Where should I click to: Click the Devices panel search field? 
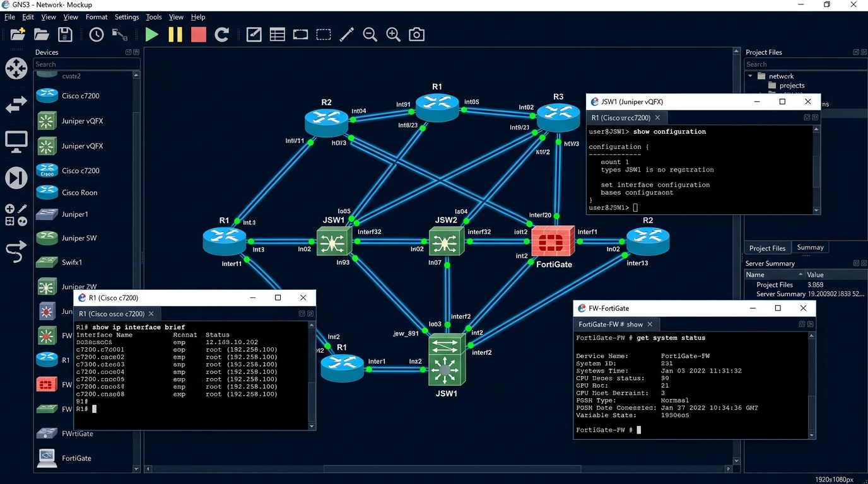[x=86, y=64]
